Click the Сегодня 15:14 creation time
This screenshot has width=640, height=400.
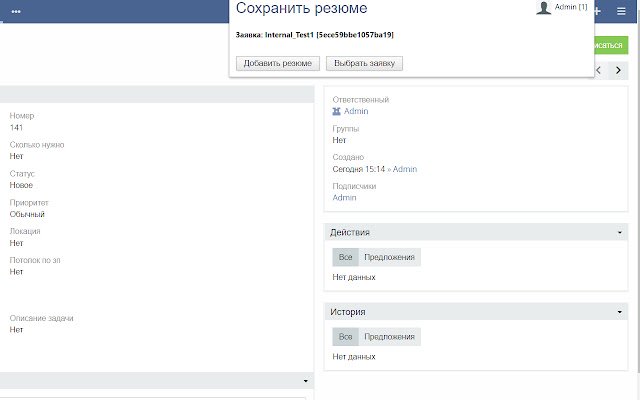359,169
